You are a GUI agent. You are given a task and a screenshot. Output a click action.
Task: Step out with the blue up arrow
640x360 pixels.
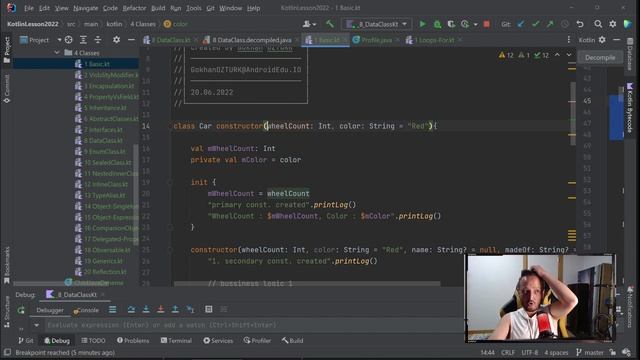coord(175,310)
